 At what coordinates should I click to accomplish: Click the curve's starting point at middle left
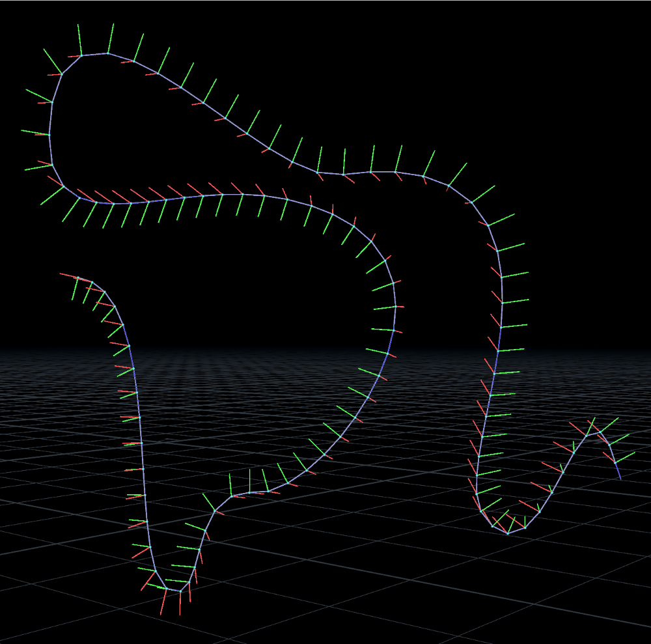coord(76,277)
